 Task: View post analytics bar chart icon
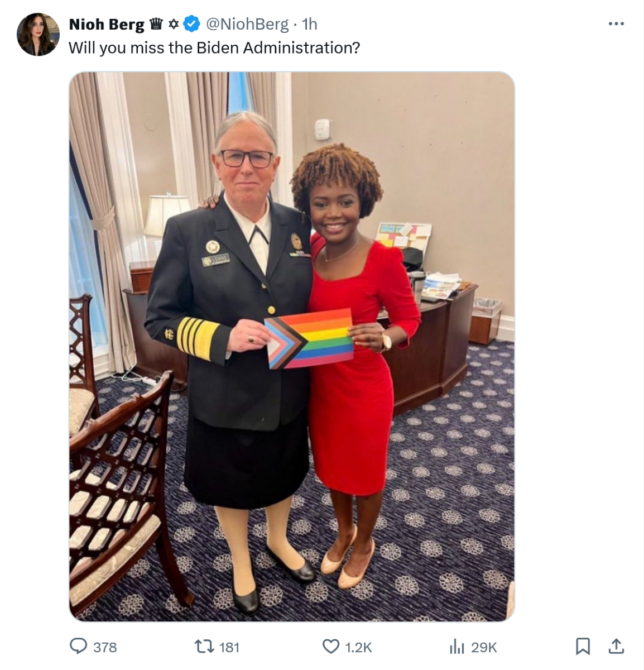[457, 647]
